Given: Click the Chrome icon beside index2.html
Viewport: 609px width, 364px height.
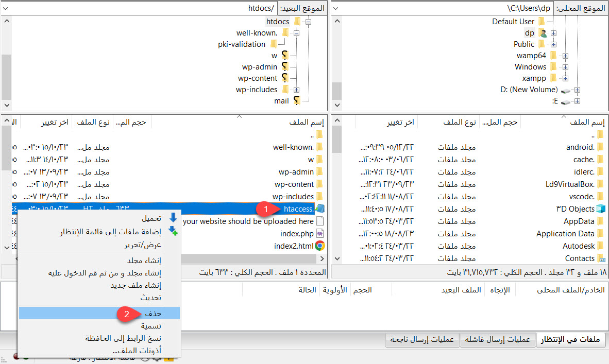Looking at the screenshot, I should coord(320,246).
